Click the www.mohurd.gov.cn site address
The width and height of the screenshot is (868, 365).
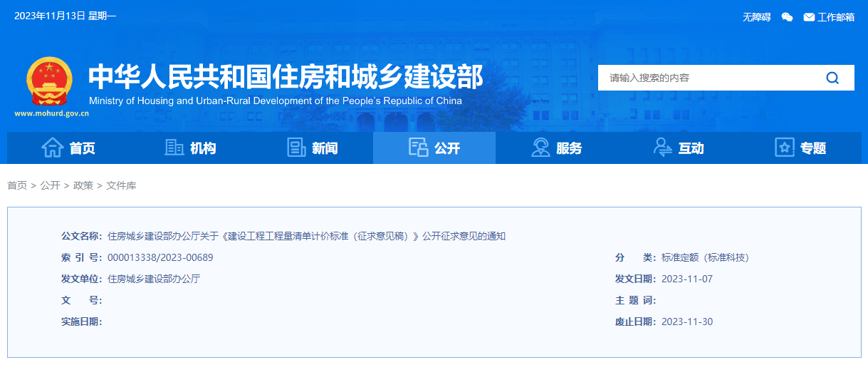point(50,113)
